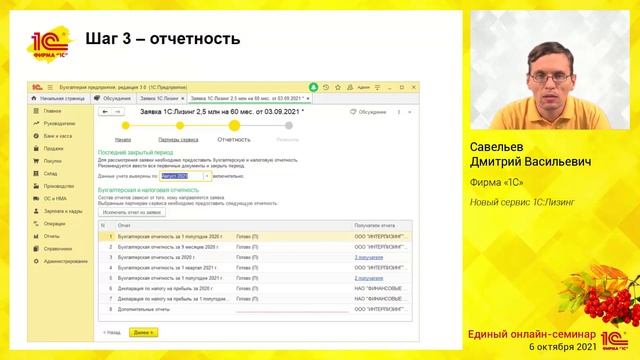Image resolution: width=640 pixels, height=360 pixels.
Task: Select row Бухгалтерская отчетность за 1 квартал 2021
Action: point(255,268)
